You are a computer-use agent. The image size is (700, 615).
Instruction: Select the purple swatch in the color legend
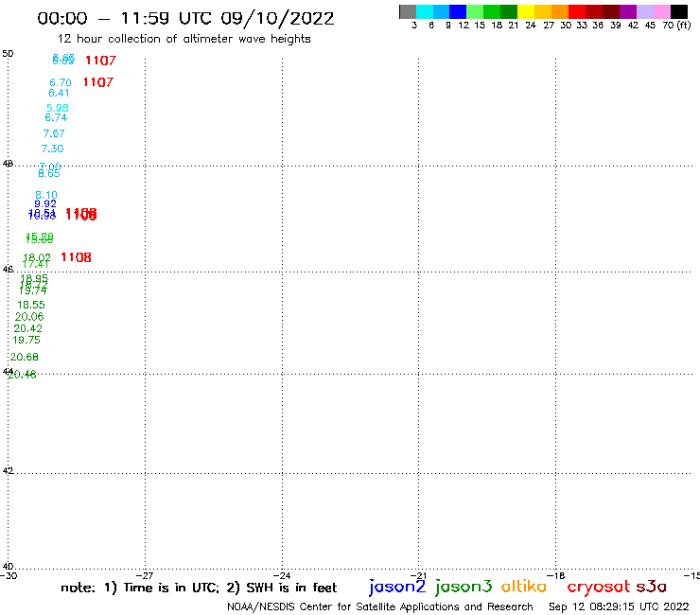[x=628, y=11]
